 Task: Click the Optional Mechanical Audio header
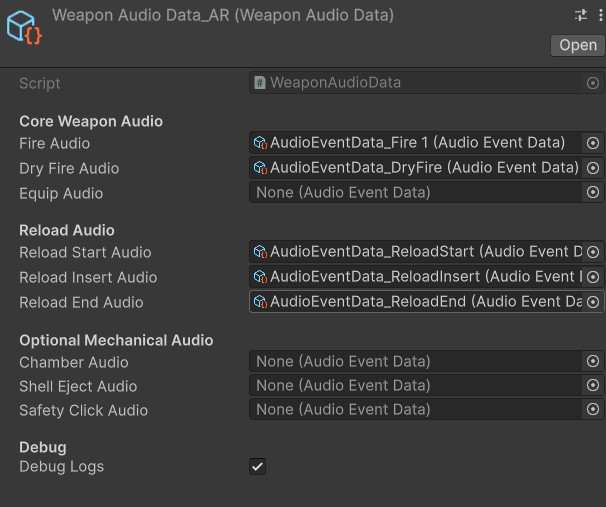click(116, 340)
